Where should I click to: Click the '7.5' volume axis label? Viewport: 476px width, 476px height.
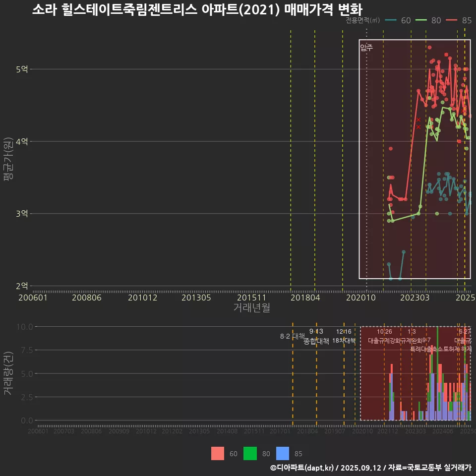pyautogui.click(x=27, y=351)
